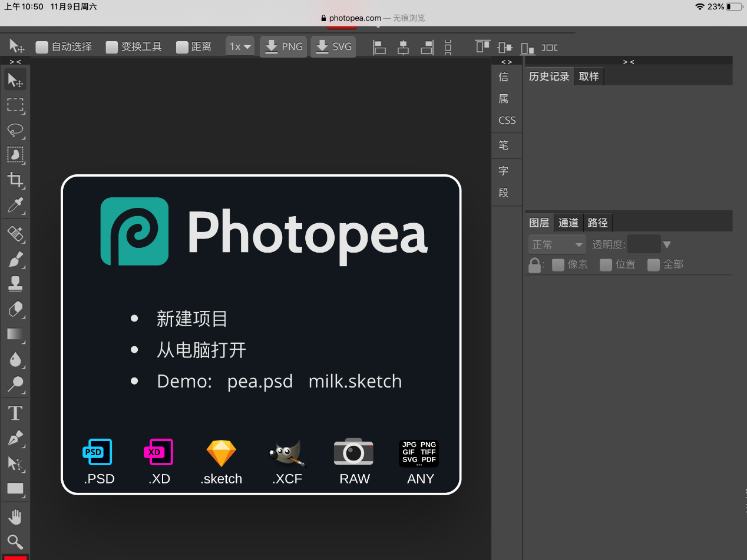Click the align horizontal centers icon
Screen dimensions: 747x560
(x=403, y=47)
